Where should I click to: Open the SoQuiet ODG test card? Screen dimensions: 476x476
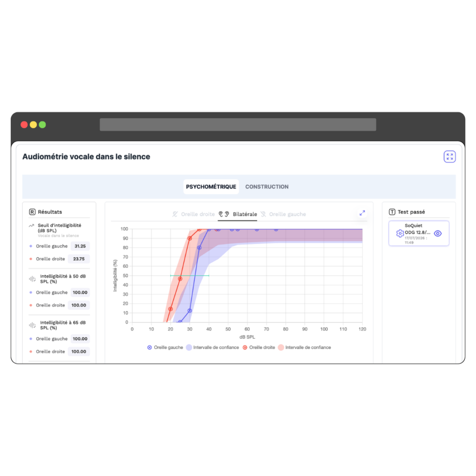pyautogui.click(x=419, y=233)
